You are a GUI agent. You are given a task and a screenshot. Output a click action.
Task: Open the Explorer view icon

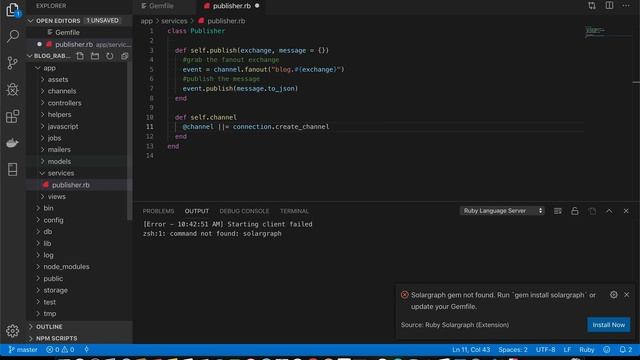[13, 10]
